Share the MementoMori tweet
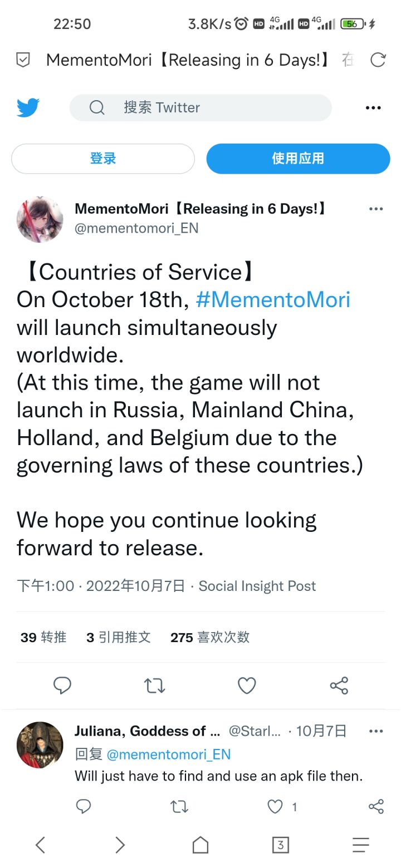This screenshot has height=868, width=401. (x=339, y=685)
